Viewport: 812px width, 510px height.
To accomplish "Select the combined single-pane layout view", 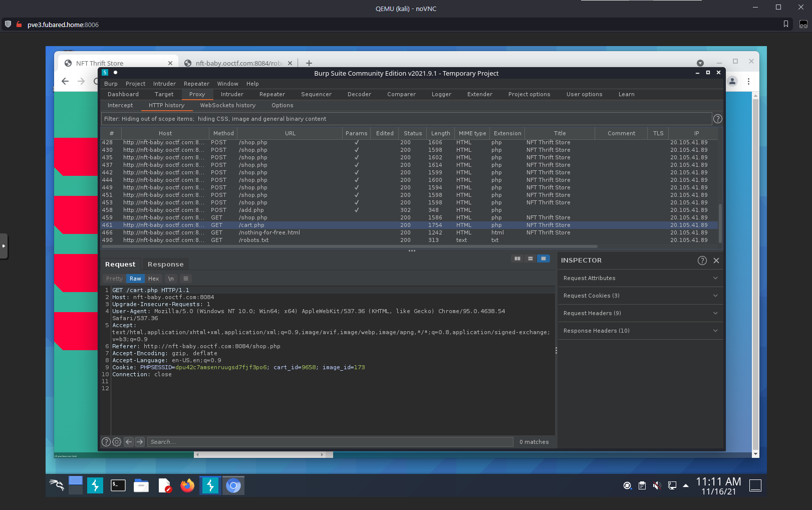I will [544, 259].
